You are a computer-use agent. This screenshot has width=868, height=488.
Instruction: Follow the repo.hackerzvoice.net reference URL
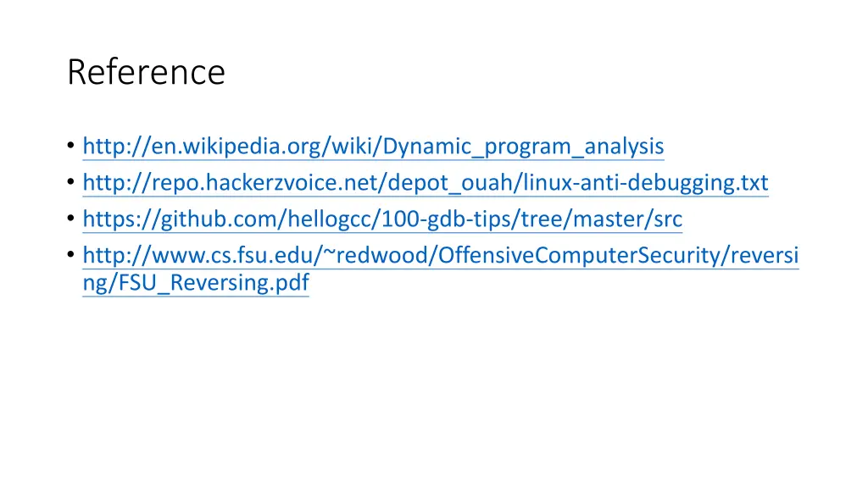(x=426, y=183)
